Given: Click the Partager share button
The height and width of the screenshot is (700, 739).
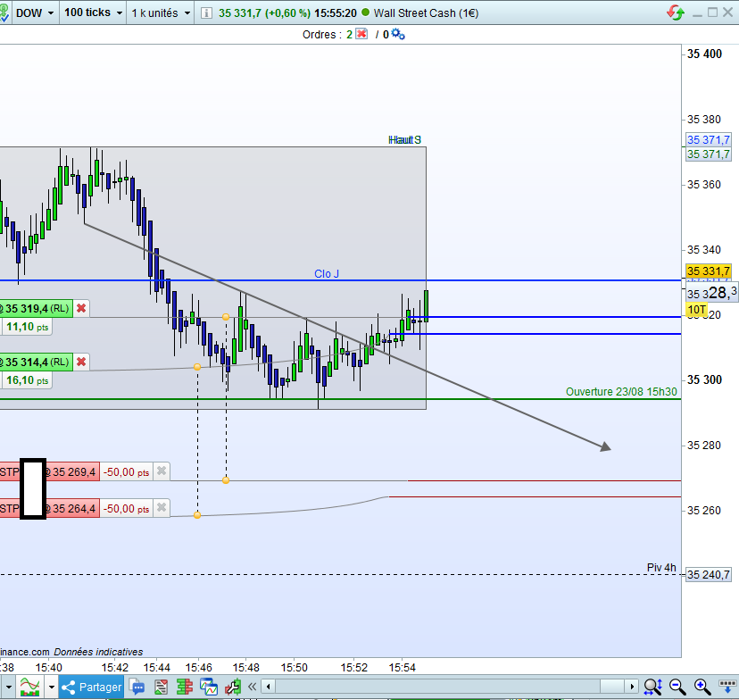Looking at the screenshot, I should (91, 687).
